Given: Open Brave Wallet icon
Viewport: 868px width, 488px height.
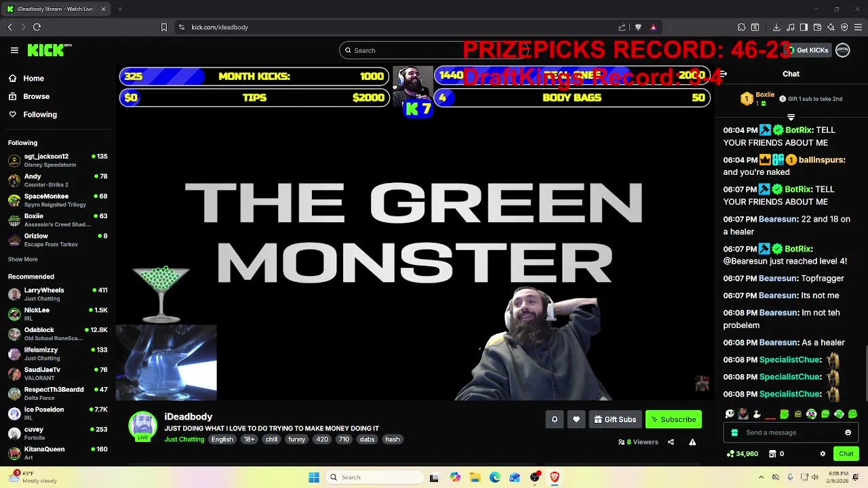Looking at the screenshot, I should [x=817, y=27].
